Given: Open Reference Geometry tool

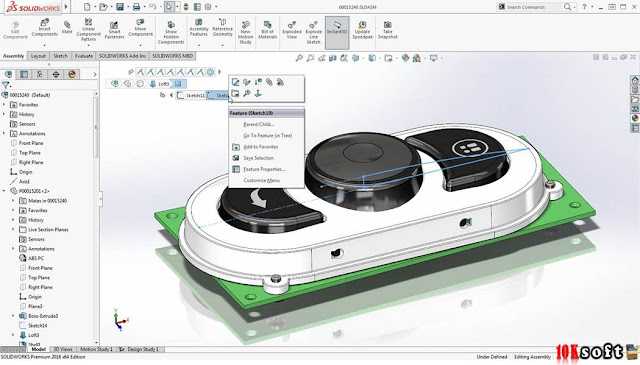Looking at the screenshot, I should click(x=222, y=28).
